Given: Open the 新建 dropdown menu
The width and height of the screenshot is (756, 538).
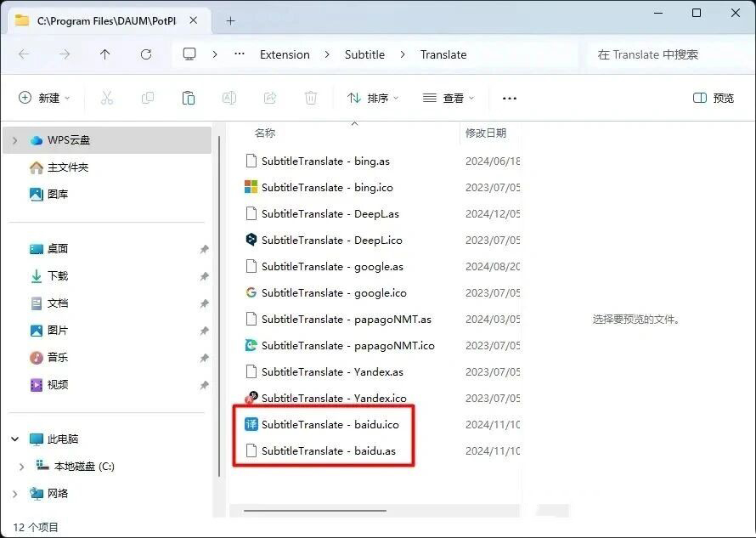Looking at the screenshot, I should 45,98.
